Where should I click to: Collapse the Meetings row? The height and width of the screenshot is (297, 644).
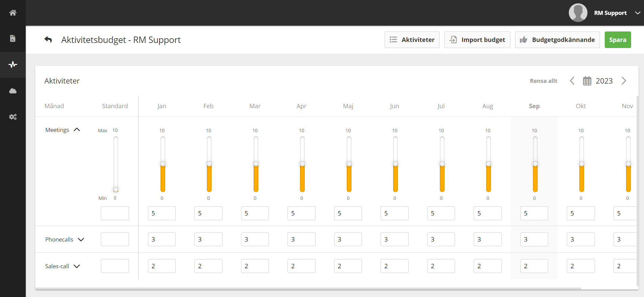click(77, 130)
